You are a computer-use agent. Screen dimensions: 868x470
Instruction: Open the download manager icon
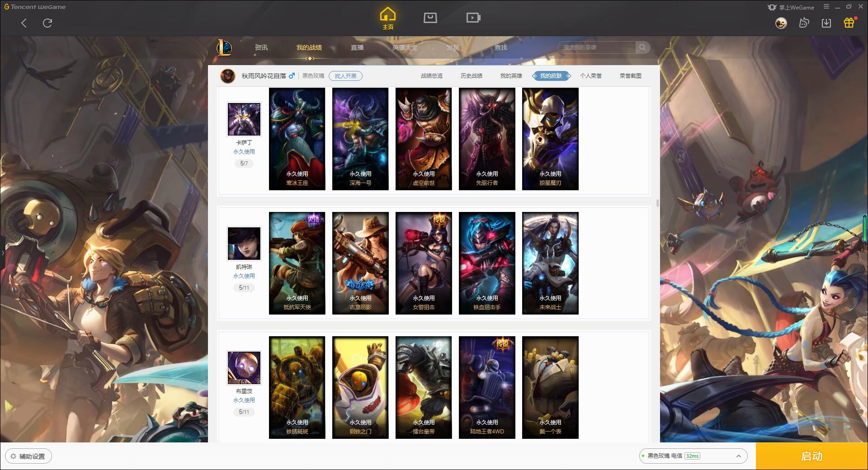tap(826, 23)
